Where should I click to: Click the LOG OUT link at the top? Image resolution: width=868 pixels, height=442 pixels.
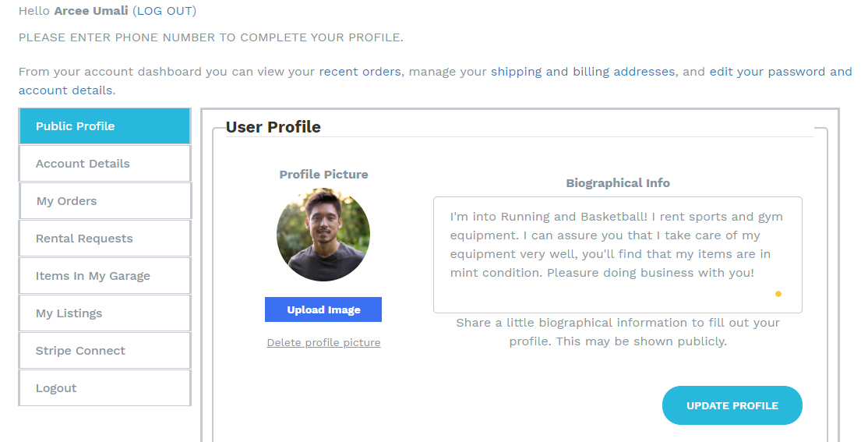[x=164, y=11]
